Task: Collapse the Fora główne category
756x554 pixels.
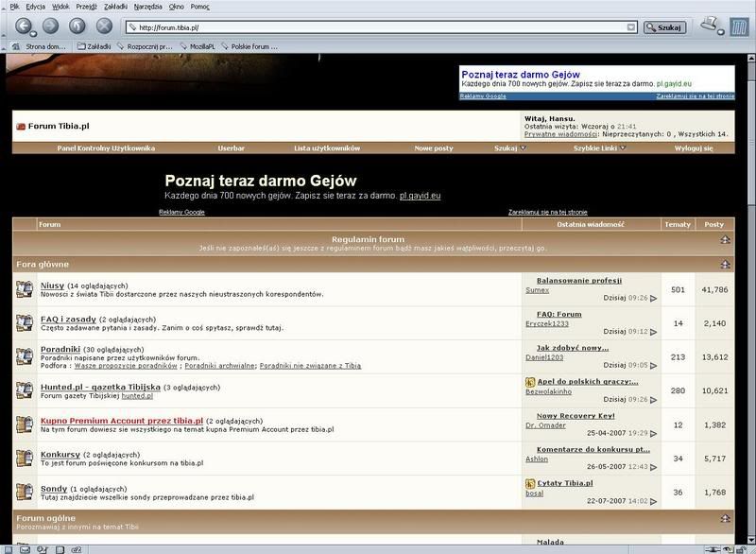Action: click(x=725, y=264)
